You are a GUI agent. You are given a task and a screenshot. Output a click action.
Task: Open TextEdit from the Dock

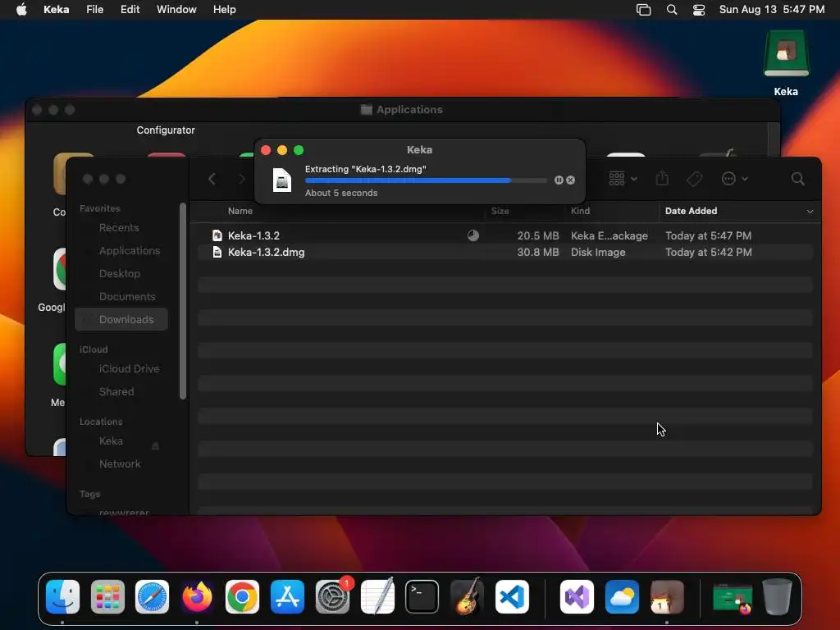pyautogui.click(x=377, y=597)
